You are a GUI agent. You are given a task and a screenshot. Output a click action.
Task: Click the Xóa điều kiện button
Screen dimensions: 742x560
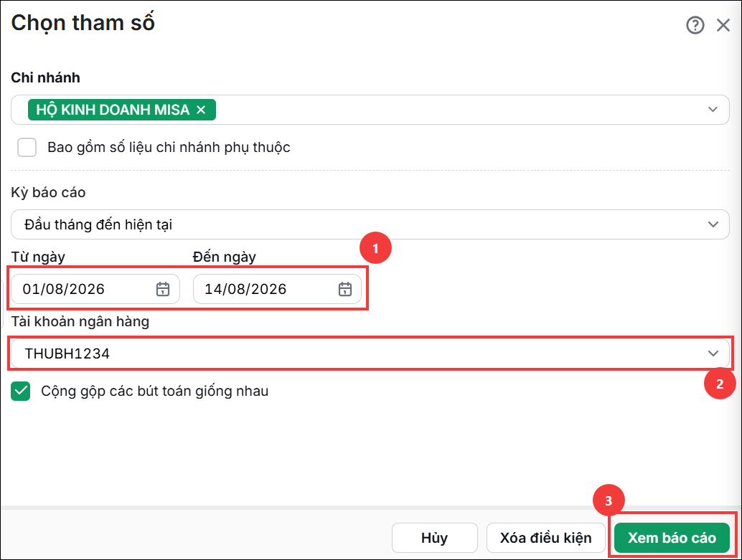545,538
